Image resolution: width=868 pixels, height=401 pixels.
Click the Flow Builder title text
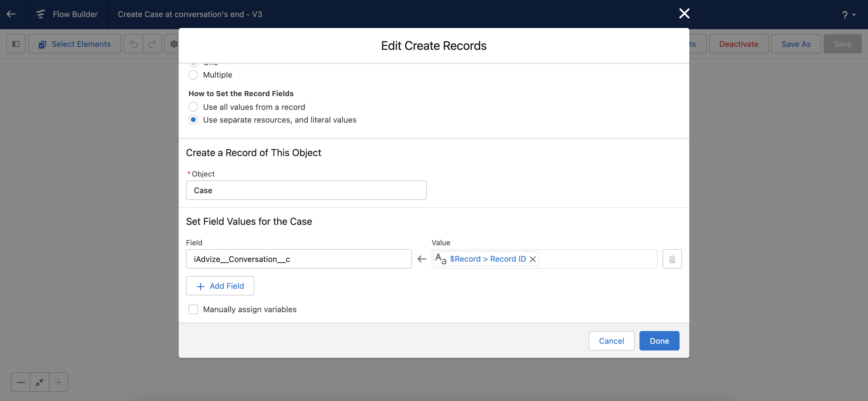pos(75,14)
